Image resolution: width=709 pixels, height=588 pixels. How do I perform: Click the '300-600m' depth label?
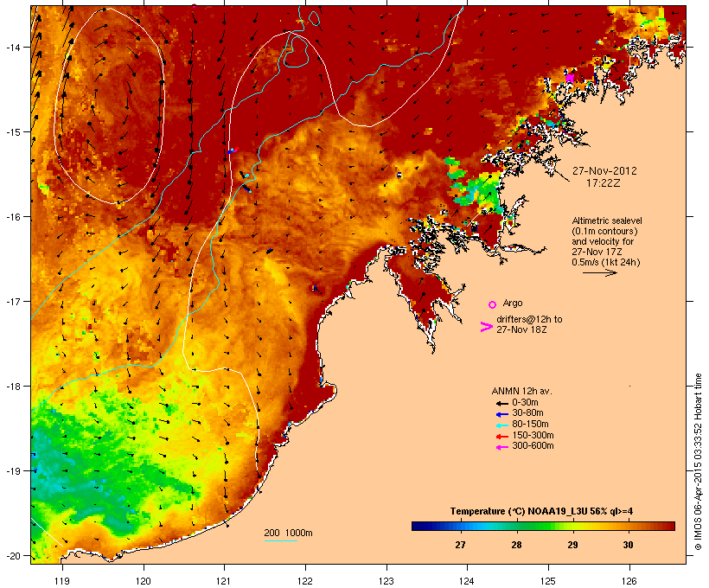[x=533, y=446]
